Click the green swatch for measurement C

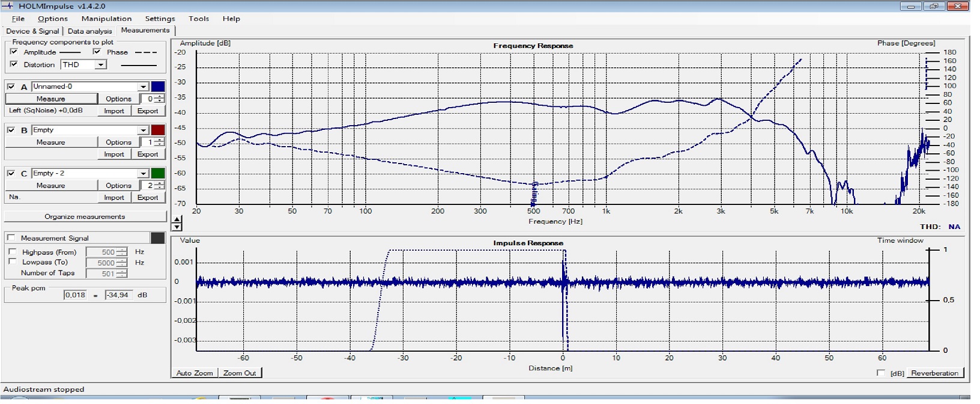pos(158,173)
